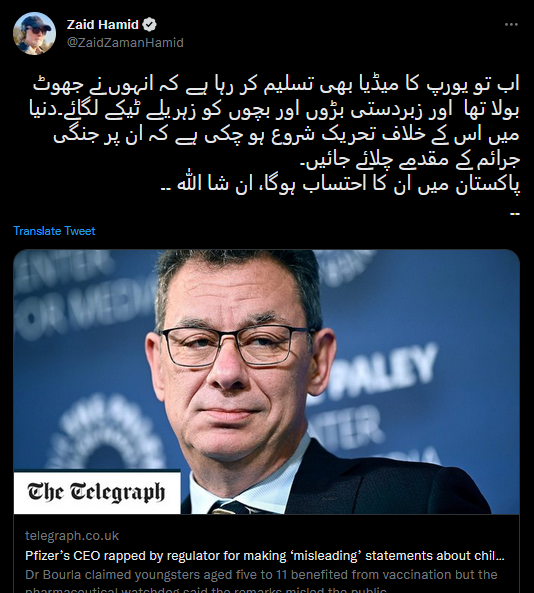Click the Urdu tweet line beginning with پاکستان
This screenshot has width=534, height=593.
pos(340,186)
